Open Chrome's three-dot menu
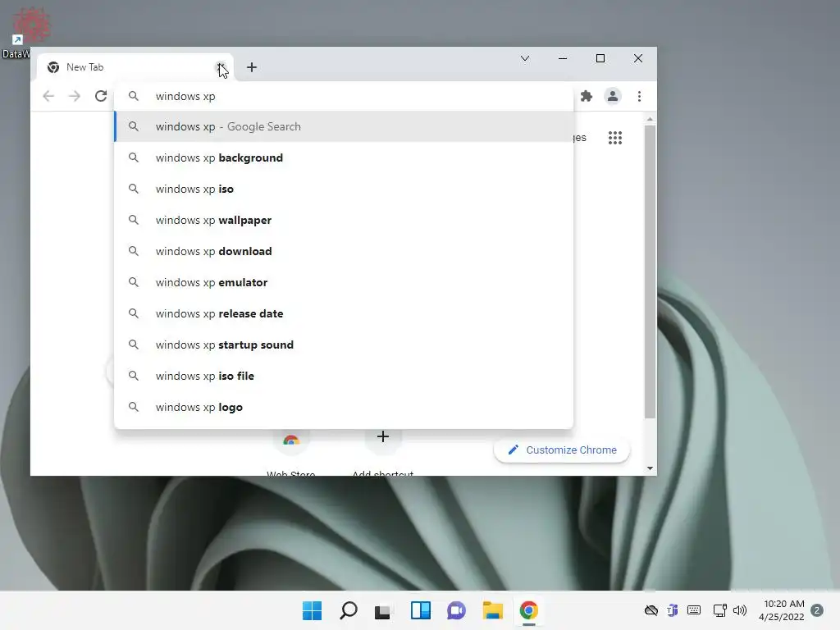This screenshot has height=630, width=840. 639,97
